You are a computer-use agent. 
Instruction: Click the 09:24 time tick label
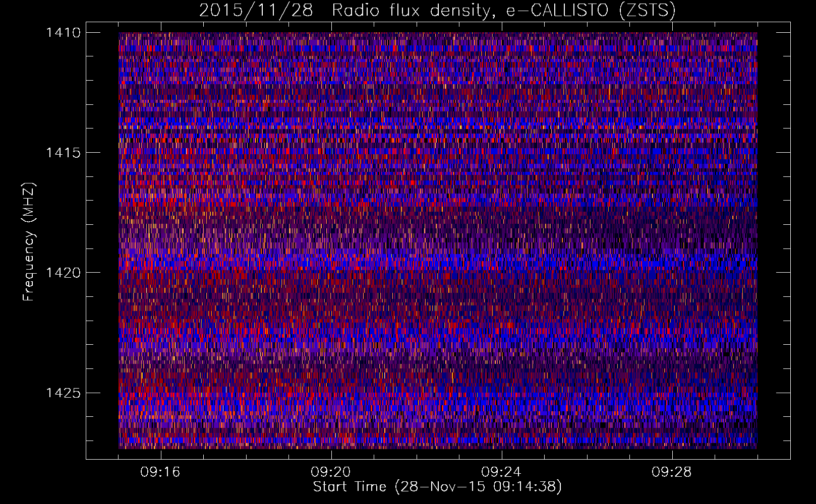[501, 472]
